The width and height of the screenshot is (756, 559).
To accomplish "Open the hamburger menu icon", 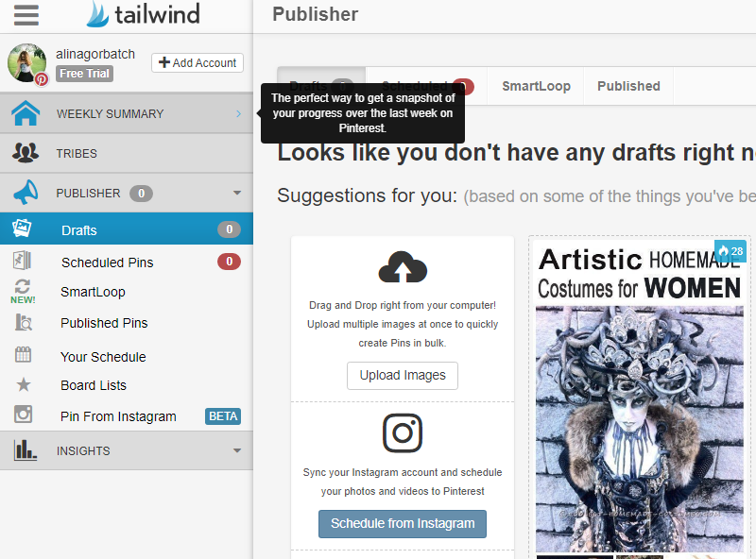I will pyautogui.click(x=26, y=15).
